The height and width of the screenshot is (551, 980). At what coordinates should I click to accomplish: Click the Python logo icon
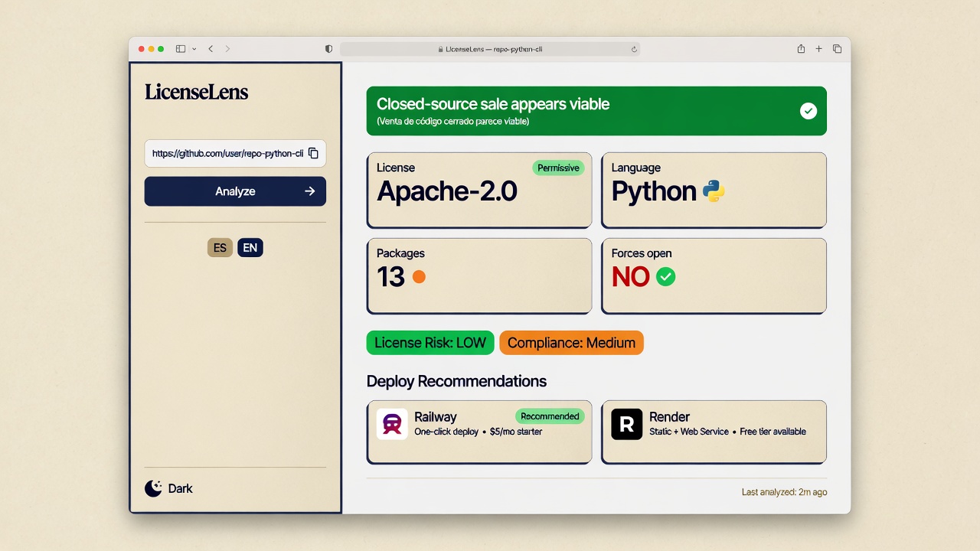pyautogui.click(x=714, y=191)
